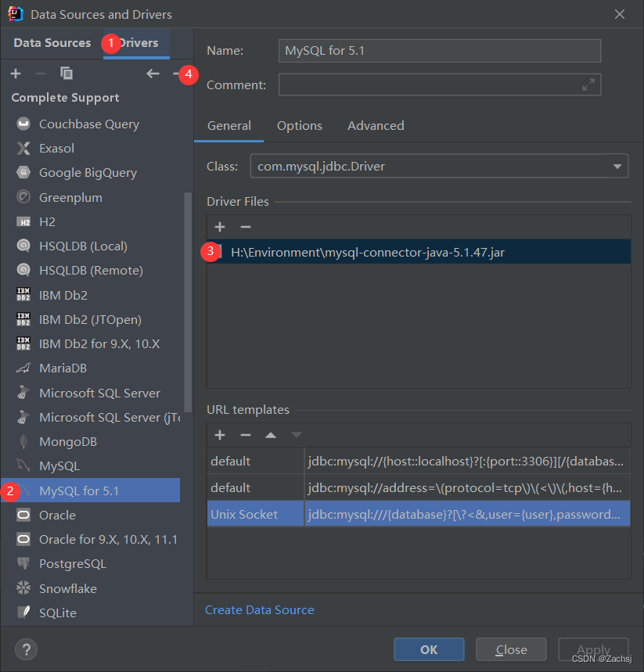Image resolution: width=644 pixels, height=672 pixels.
Task: Select the MariaDB driver
Action: coord(91,368)
